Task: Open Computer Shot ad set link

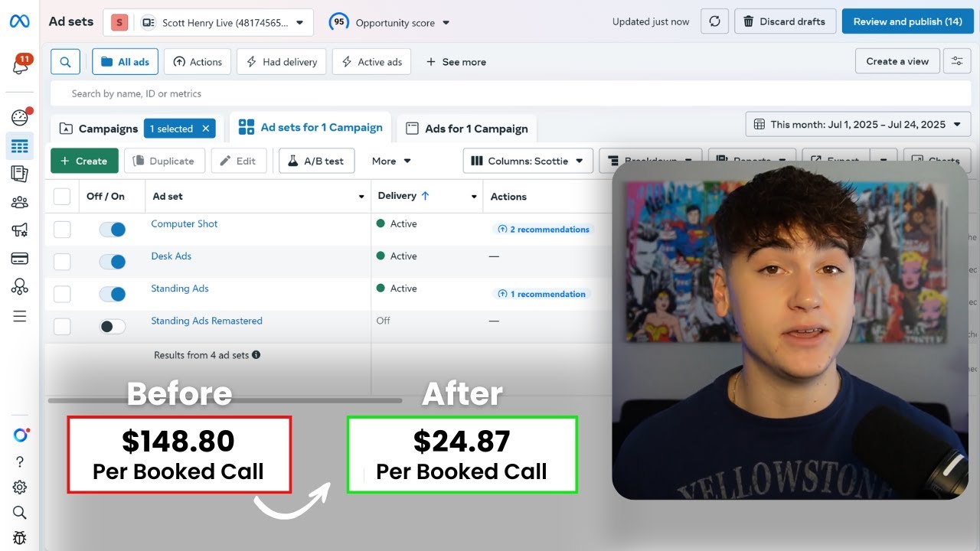Action: 185,223
